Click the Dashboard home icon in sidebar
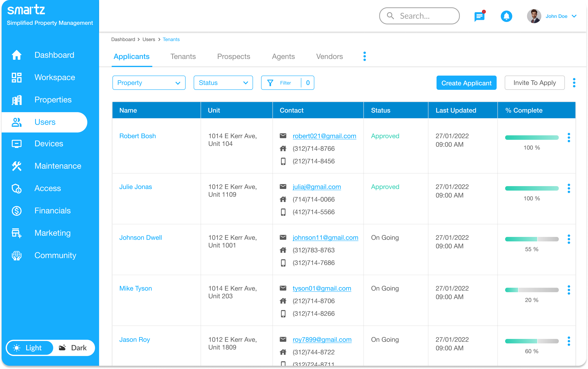This screenshot has width=588, height=369. pyautogui.click(x=17, y=55)
